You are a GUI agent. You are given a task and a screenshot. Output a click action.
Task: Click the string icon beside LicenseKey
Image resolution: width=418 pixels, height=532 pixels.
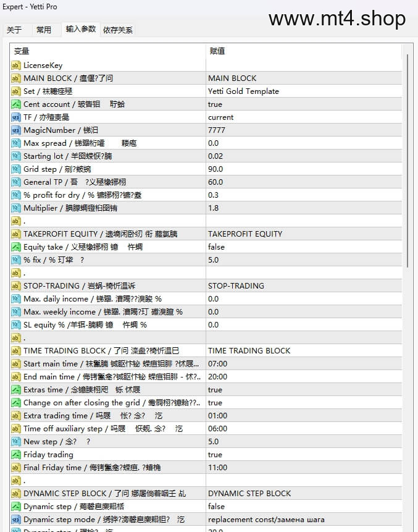[16, 65]
